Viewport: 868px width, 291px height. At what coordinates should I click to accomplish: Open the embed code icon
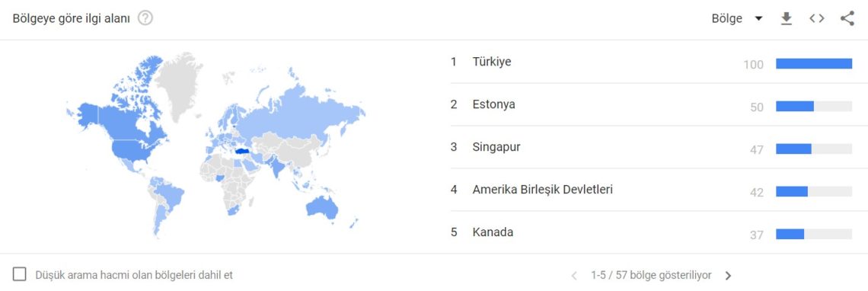coord(816,19)
